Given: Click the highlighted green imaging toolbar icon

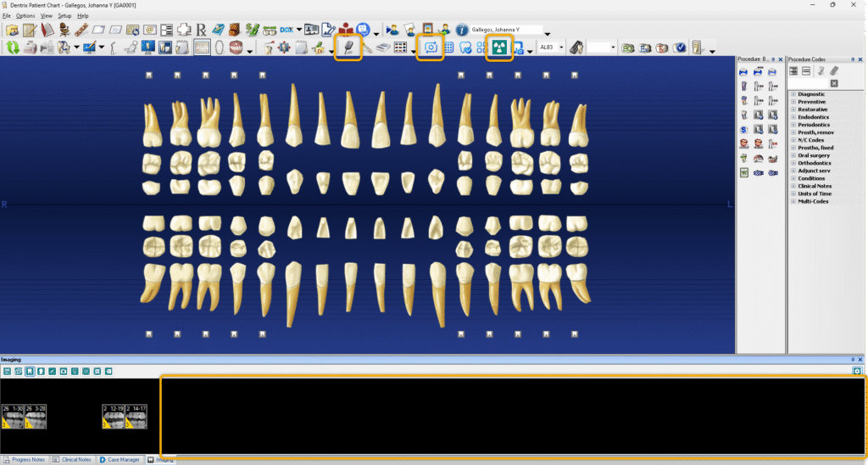Looking at the screenshot, I should (x=498, y=48).
